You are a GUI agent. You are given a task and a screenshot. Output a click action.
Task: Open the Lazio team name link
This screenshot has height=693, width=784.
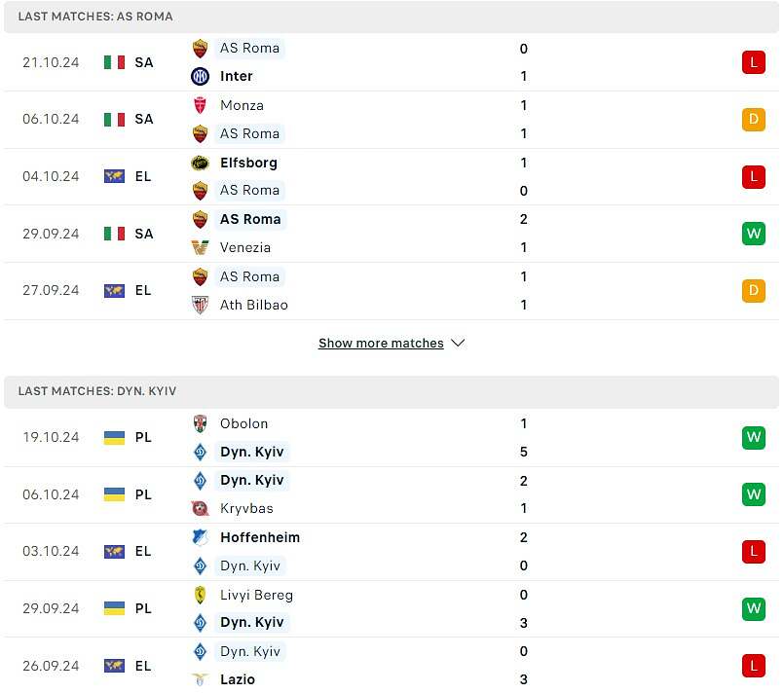point(238,679)
